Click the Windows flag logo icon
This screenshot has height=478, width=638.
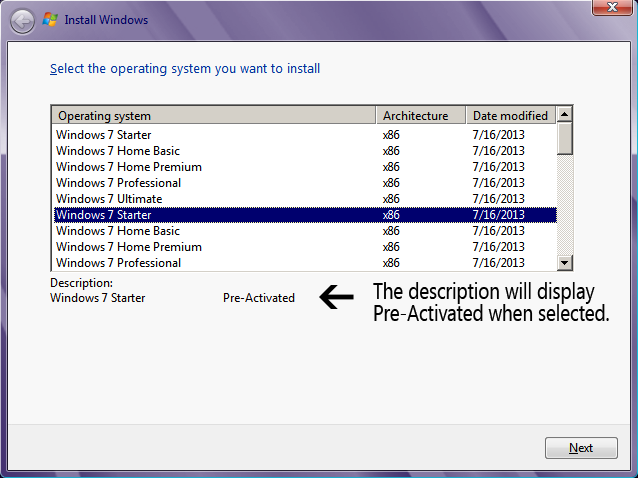[50, 20]
